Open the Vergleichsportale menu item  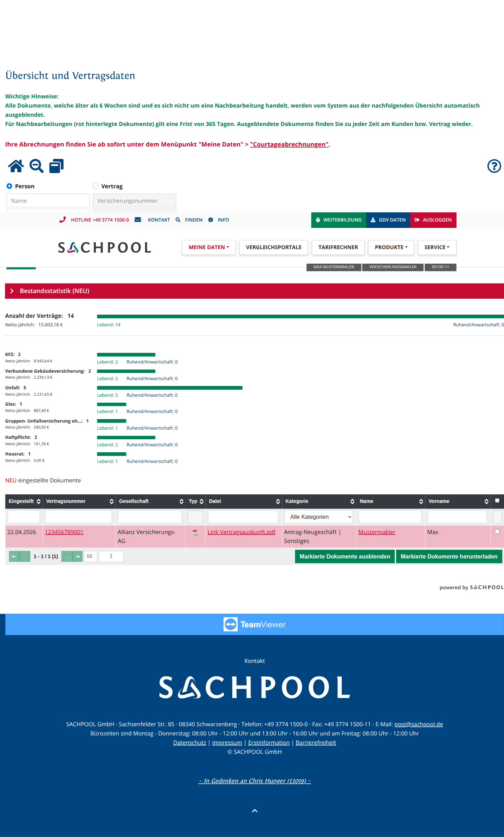point(274,247)
